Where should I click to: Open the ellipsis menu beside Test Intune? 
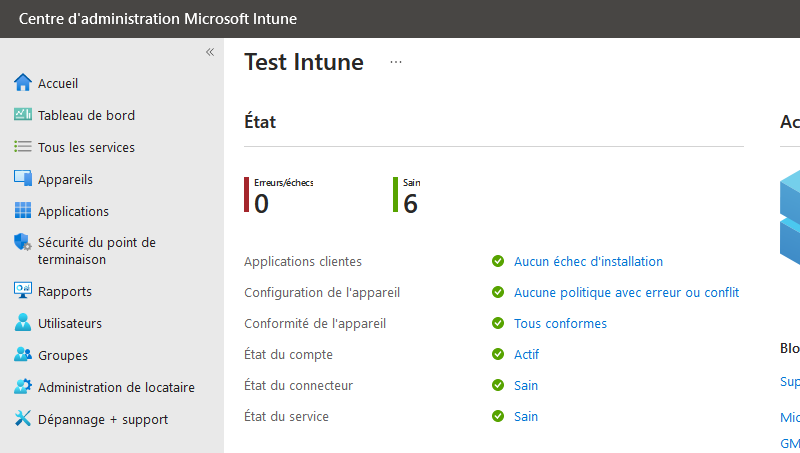point(396,62)
